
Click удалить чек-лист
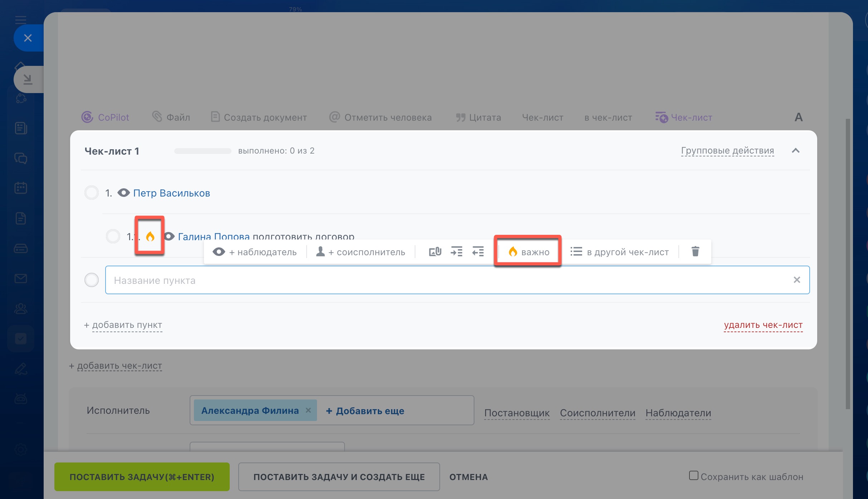tap(764, 325)
